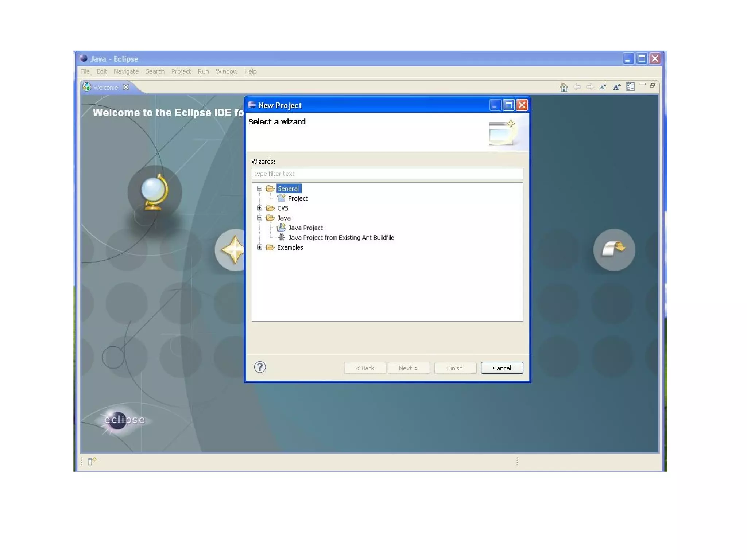Expand the Examples folder node
The width and height of the screenshot is (747, 560).
[259, 247]
